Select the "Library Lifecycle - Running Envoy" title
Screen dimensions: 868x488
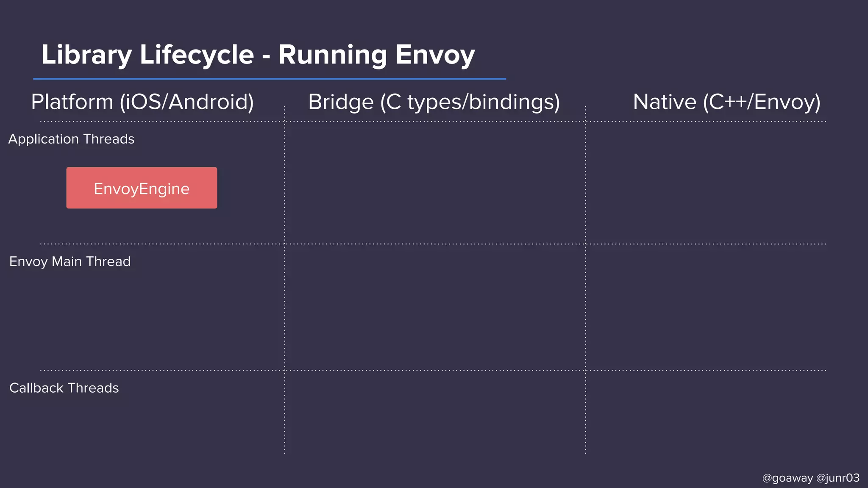258,55
